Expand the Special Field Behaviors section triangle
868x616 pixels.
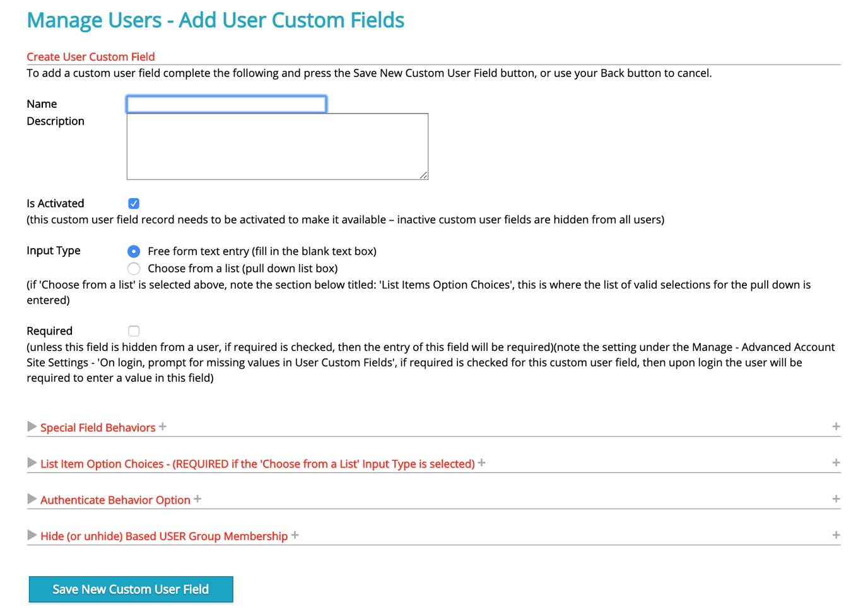coord(32,427)
